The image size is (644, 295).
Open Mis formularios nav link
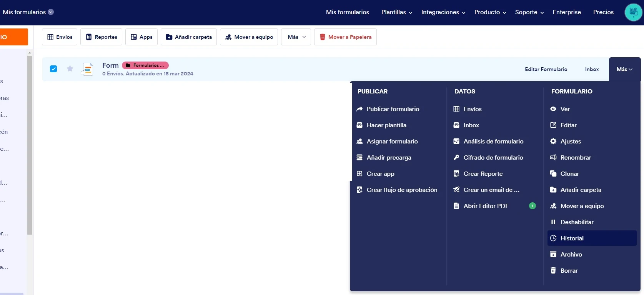pos(348,12)
